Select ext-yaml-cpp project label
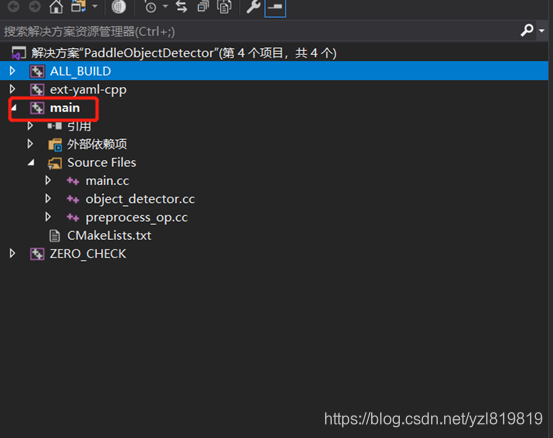The width and height of the screenshot is (553, 438). tap(88, 90)
